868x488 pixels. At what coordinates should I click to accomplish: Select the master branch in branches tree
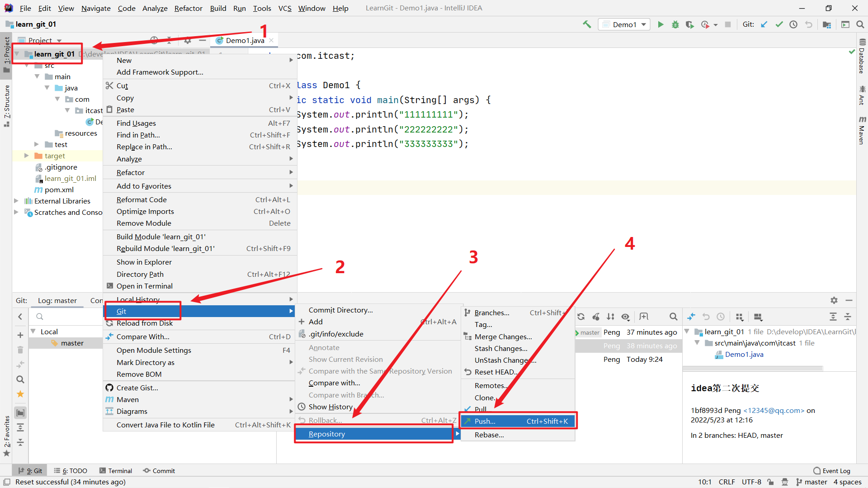(x=72, y=343)
